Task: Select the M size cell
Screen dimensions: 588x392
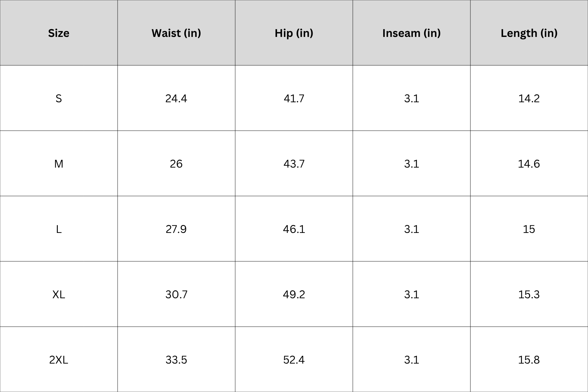Action: coord(59,163)
